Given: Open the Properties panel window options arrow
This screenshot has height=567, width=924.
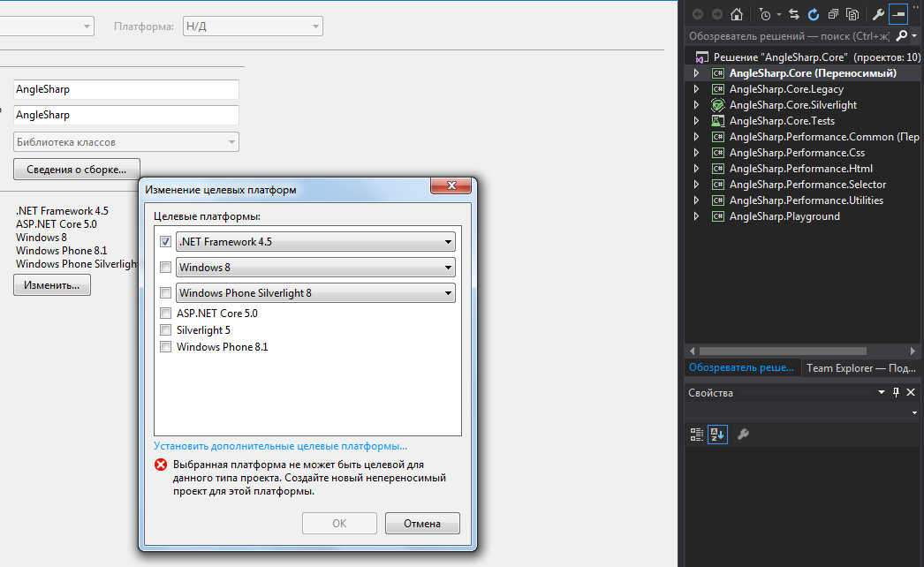Looking at the screenshot, I should [x=881, y=392].
